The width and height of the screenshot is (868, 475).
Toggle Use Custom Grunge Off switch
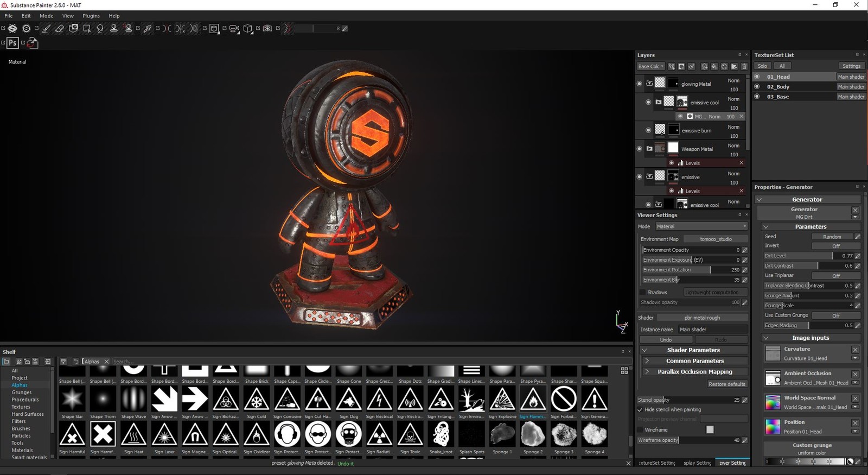click(x=836, y=315)
